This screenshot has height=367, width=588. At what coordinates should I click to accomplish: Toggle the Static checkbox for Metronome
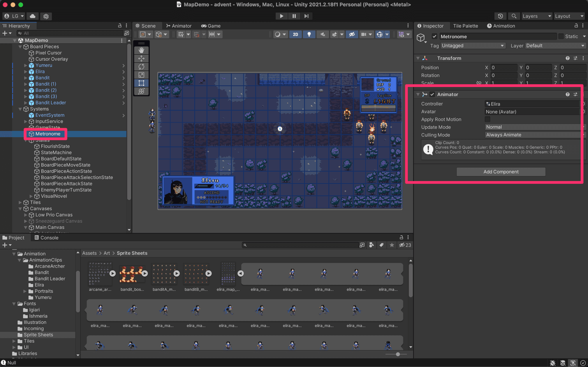[561, 36]
